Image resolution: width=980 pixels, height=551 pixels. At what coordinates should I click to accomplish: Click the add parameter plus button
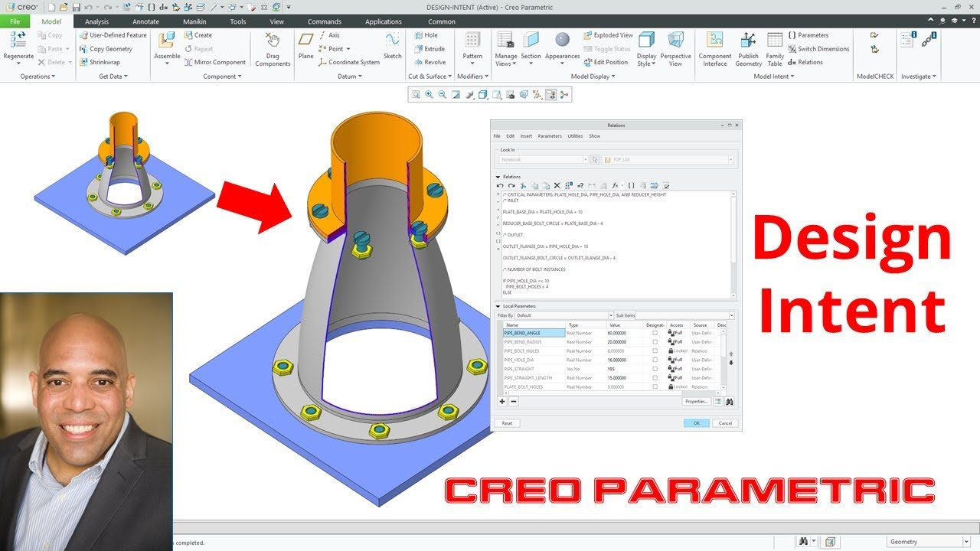pyautogui.click(x=502, y=401)
